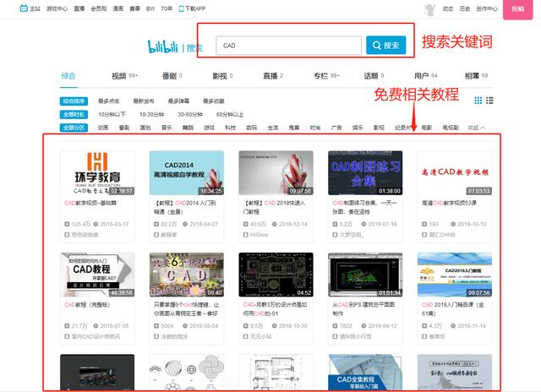Open the CAD制图练习合集 video thumbnail

pyautogui.click(x=365, y=172)
